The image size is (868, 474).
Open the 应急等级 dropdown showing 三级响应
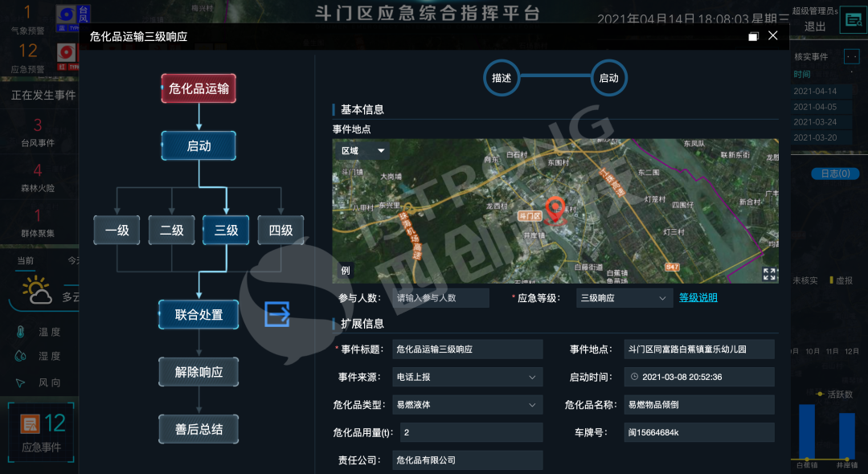[x=624, y=298]
